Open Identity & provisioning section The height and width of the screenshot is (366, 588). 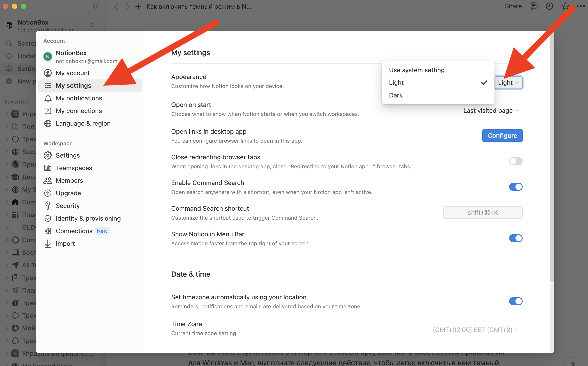[x=90, y=218]
